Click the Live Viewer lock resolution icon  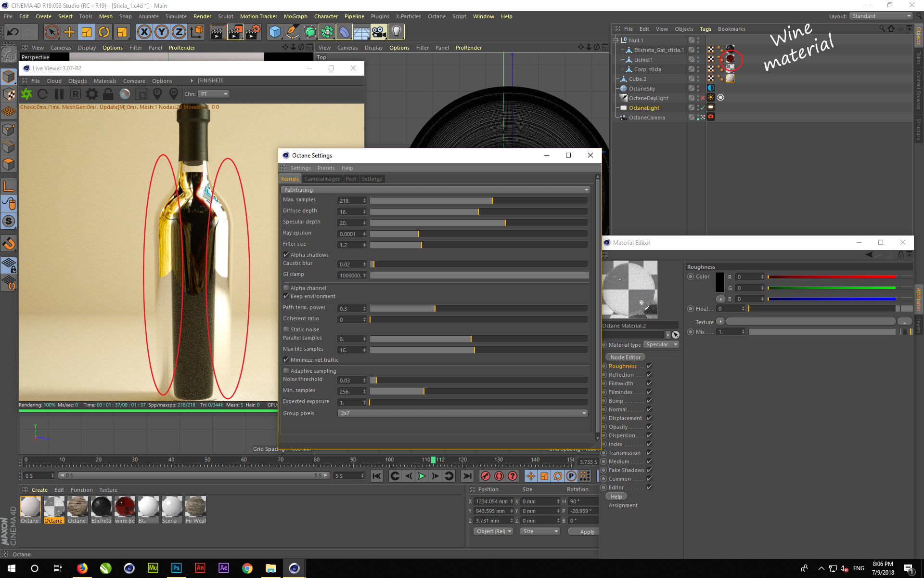pyautogui.click(x=108, y=94)
